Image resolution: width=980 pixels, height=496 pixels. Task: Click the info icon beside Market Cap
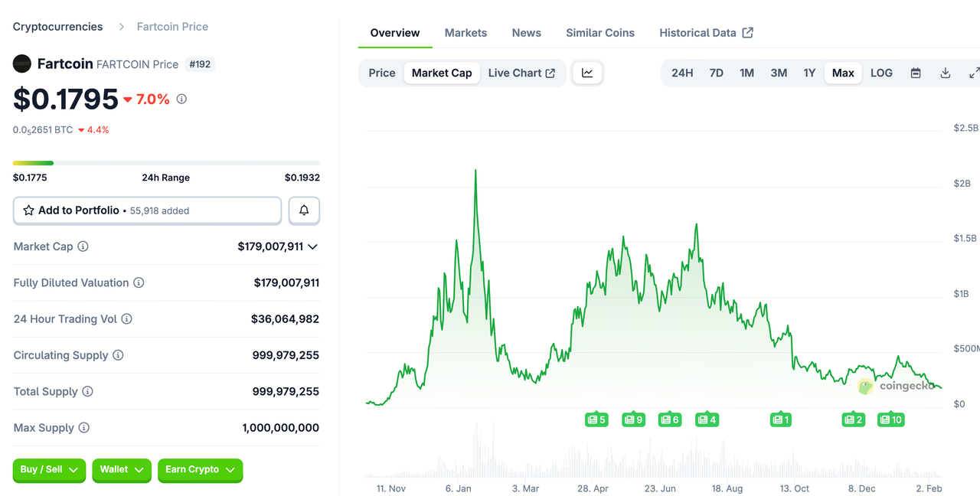pyautogui.click(x=82, y=246)
